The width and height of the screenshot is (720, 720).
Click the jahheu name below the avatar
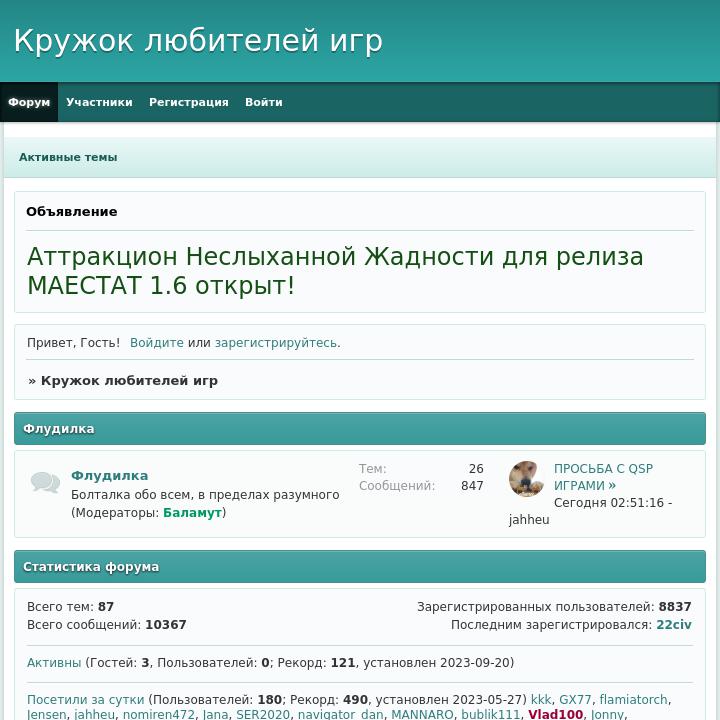coord(529,520)
